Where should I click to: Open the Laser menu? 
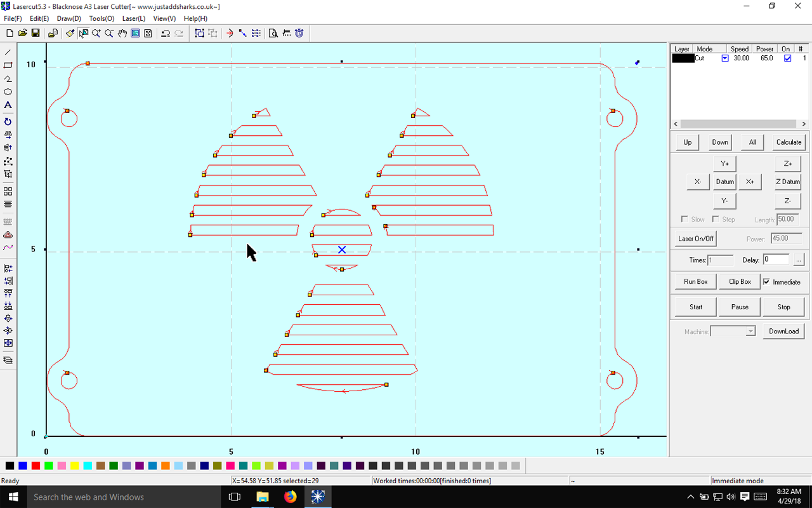pyautogui.click(x=133, y=18)
